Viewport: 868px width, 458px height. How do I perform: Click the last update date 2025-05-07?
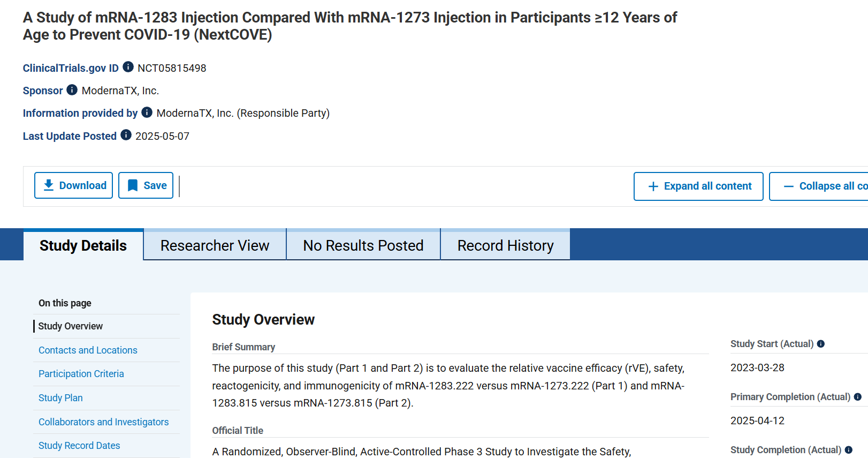[162, 136]
